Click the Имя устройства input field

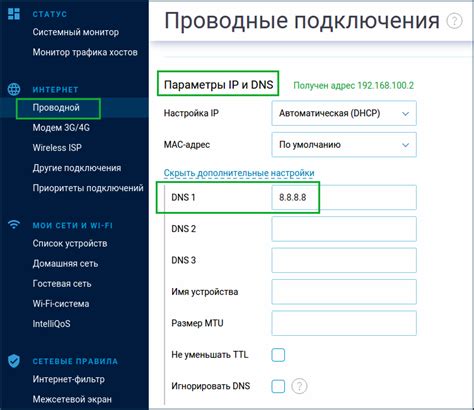pyautogui.click(x=344, y=292)
